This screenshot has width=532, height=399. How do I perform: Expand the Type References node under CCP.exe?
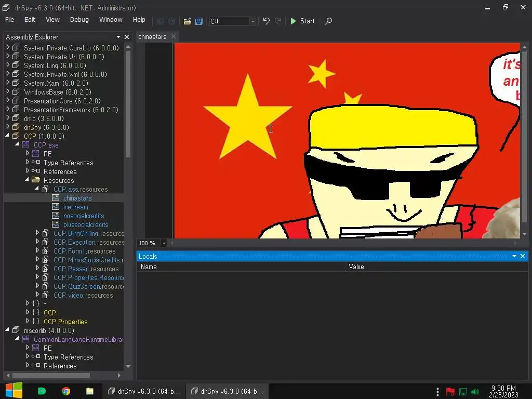pyautogui.click(x=28, y=162)
